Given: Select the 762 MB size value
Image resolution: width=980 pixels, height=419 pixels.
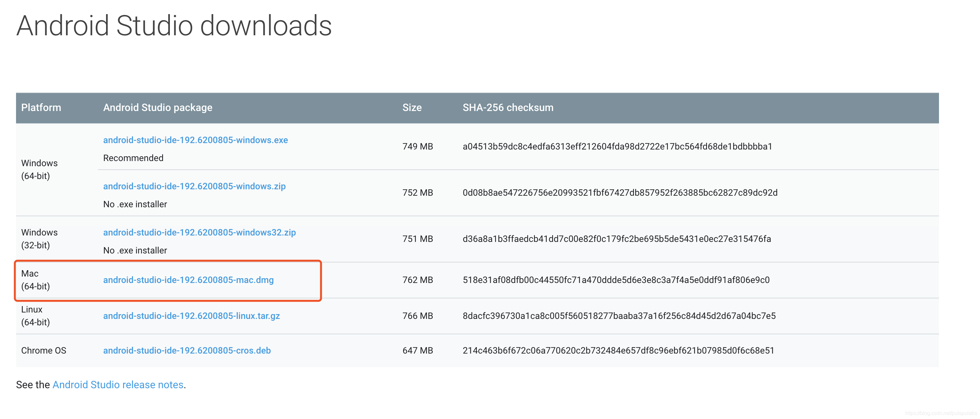Looking at the screenshot, I should (418, 280).
